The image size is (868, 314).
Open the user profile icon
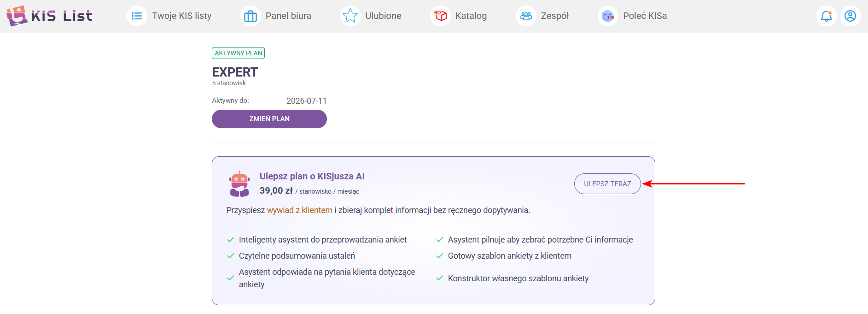[850, 16]
